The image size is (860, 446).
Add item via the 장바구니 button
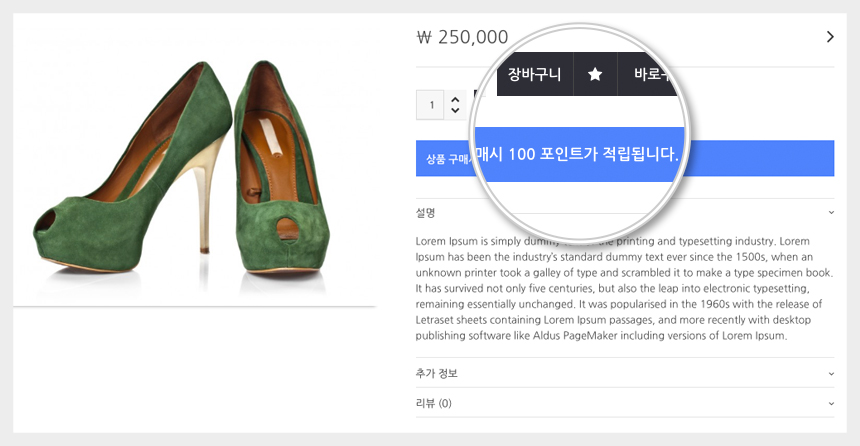[535, 74]
